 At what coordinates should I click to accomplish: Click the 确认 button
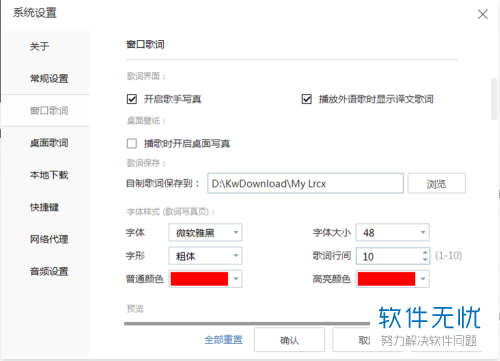click(289, 340)
